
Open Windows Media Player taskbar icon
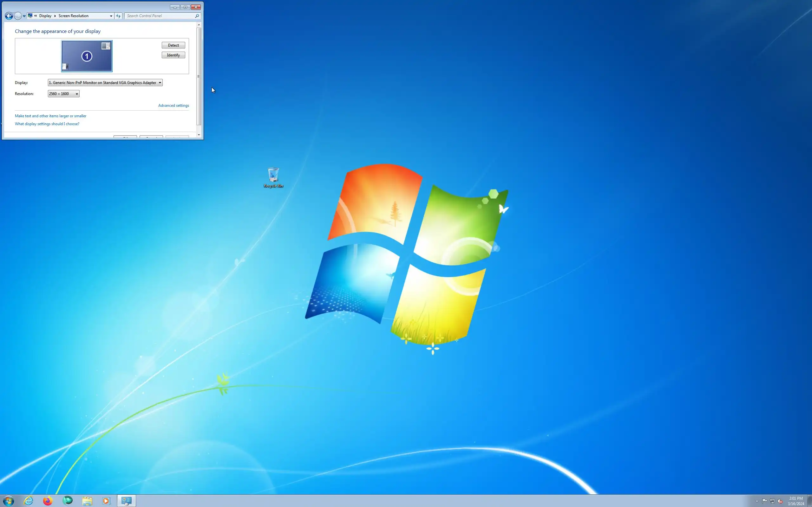point(106,501)
